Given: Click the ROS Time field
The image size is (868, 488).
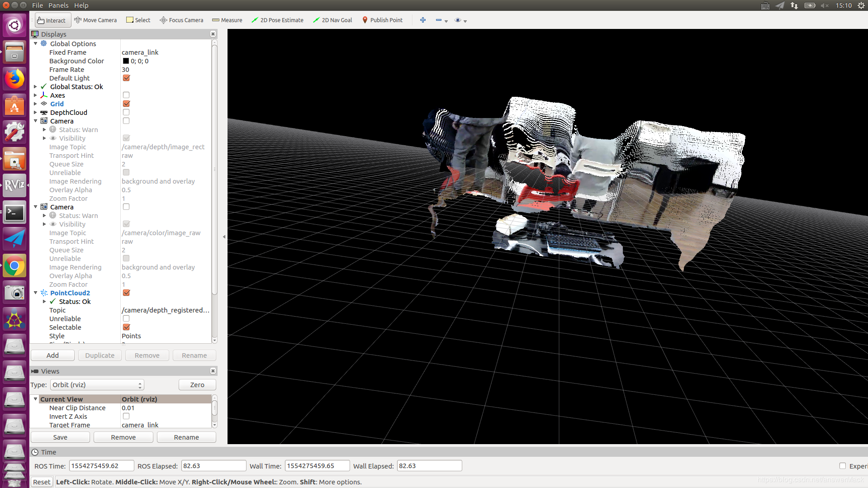Looking at the screenshot, I should point(101,466).
